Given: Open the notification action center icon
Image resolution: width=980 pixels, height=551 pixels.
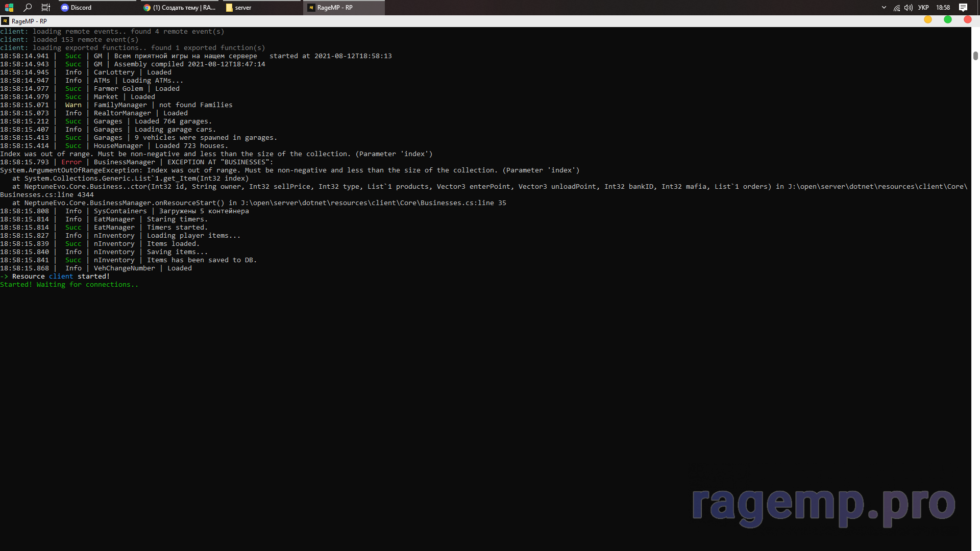Looking at the screenshot, I should (x=963, y=8).
